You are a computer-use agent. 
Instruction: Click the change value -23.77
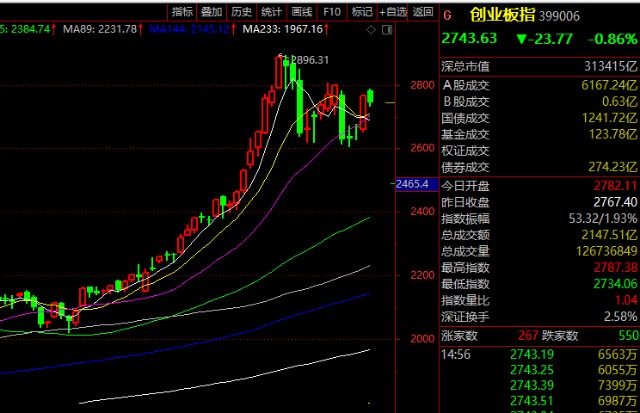544,39
